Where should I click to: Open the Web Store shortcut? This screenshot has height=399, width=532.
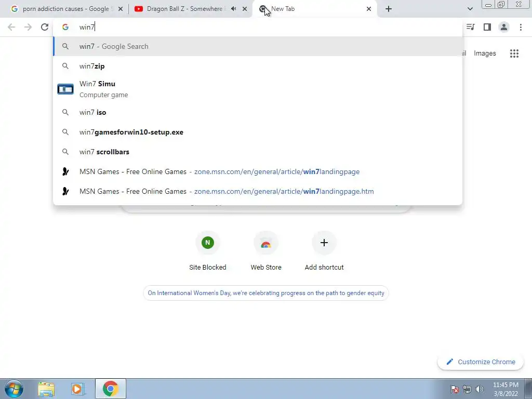[266, 251]
